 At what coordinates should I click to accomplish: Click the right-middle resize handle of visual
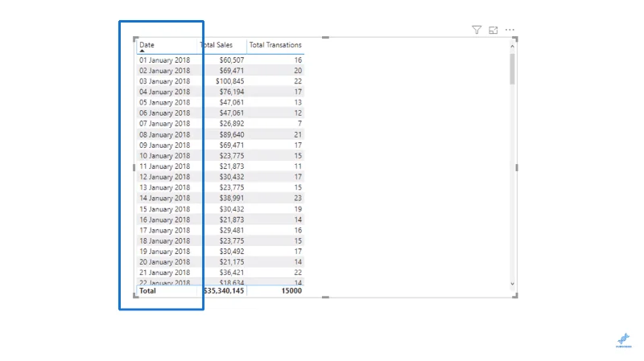[516, 167]
